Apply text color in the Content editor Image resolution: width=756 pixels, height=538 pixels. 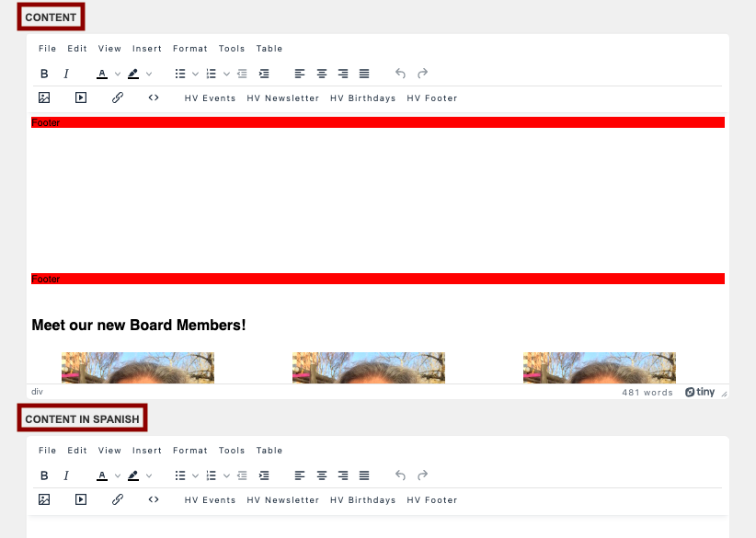[102, 74]
